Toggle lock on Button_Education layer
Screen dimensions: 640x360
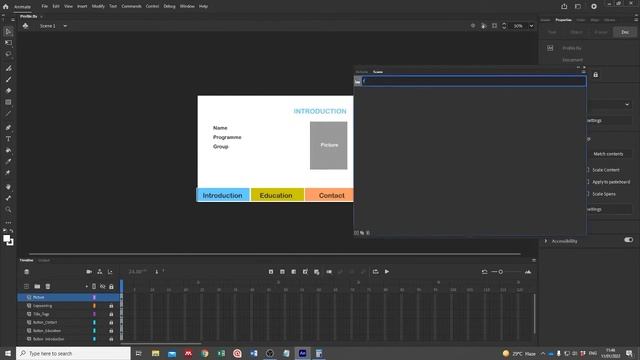point(111,331)
